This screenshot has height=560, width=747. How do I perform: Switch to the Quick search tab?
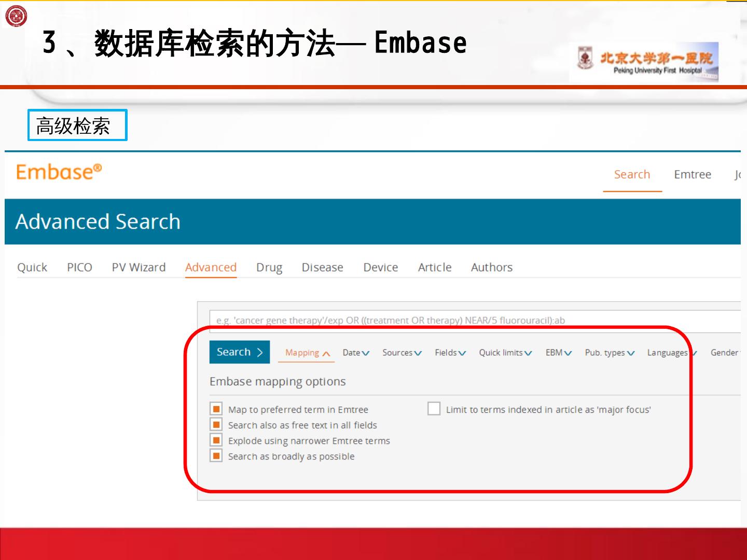pyautogui.click(x=32, y=267)
